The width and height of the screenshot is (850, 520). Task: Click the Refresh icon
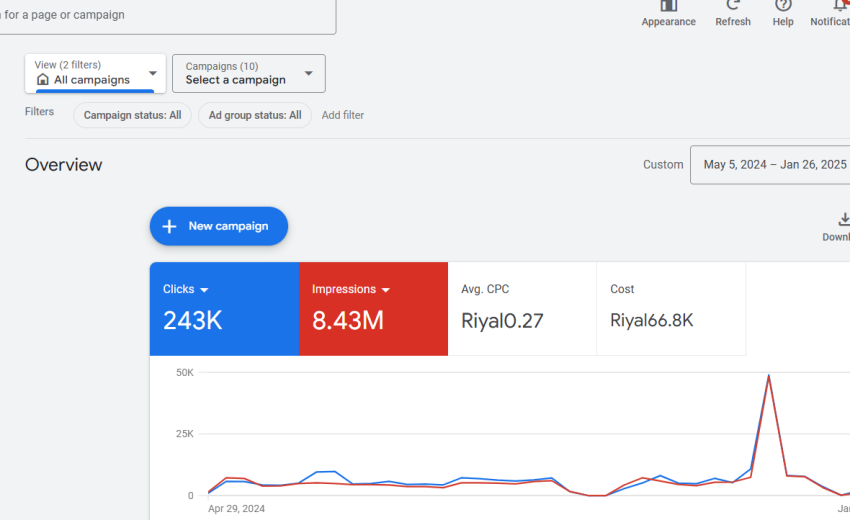(x=732, y=6)
